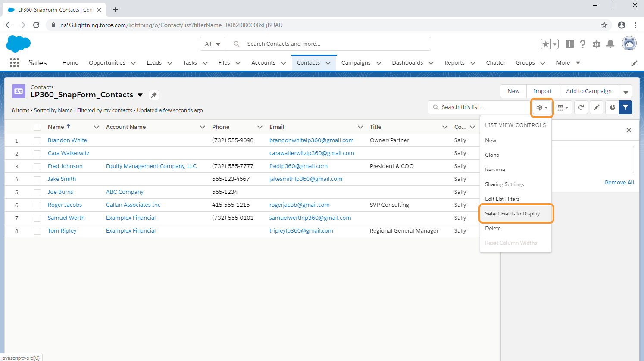The height and width of the screenshot is (361, 644).
Task: Open the Brandon White contact link
Action: coord(67,140)
